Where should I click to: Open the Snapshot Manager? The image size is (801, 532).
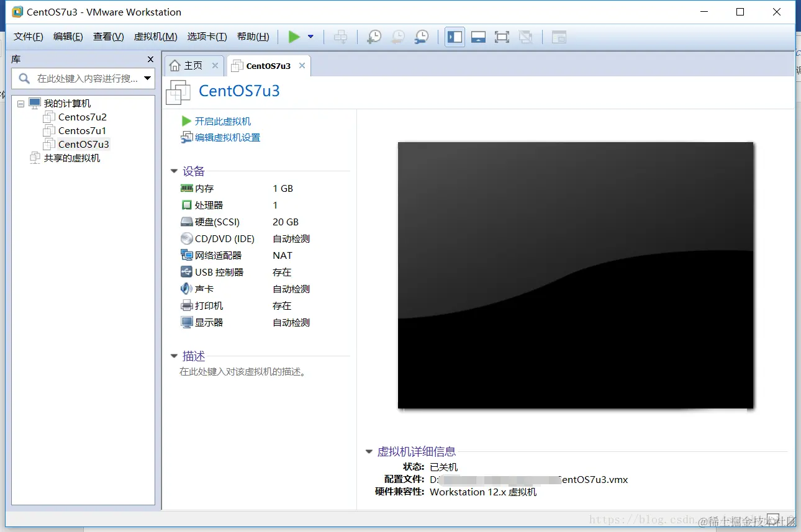422,37
